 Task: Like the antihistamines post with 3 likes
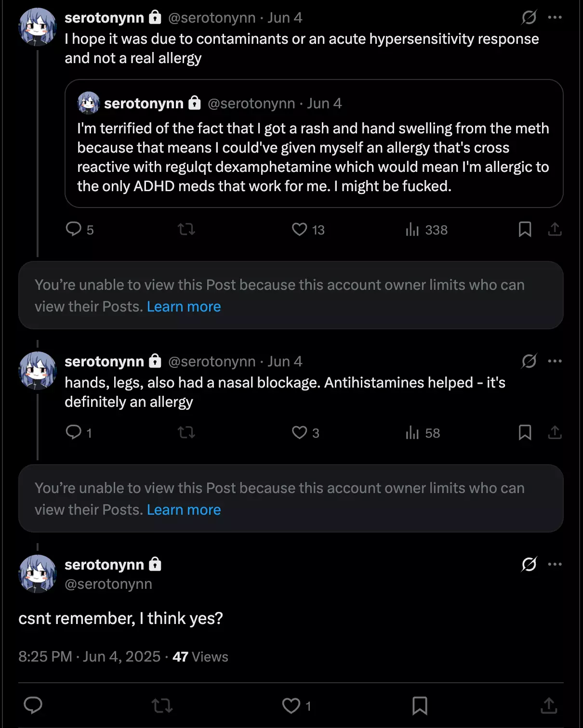[x=300, y=432]
